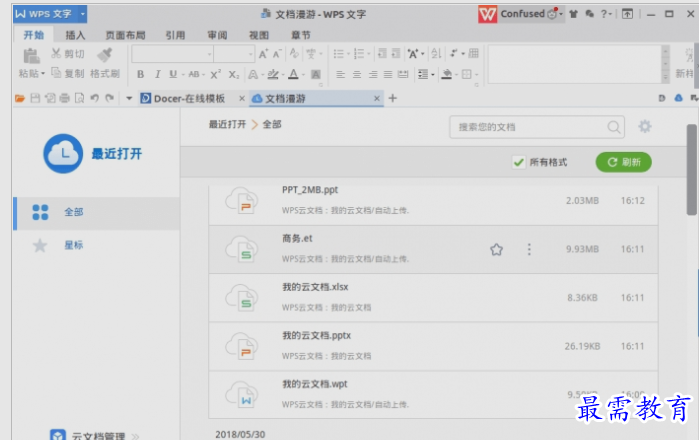The height and width of the screenshot is (440, 699).
Task: Click the 最近打开 breadcrumb link
Action: click(227, 124)
